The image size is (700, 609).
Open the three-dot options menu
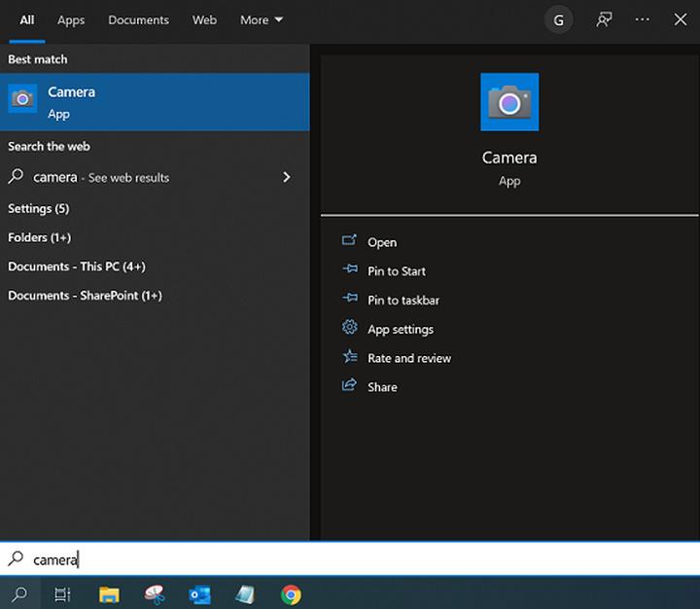(x=642, y=19)
